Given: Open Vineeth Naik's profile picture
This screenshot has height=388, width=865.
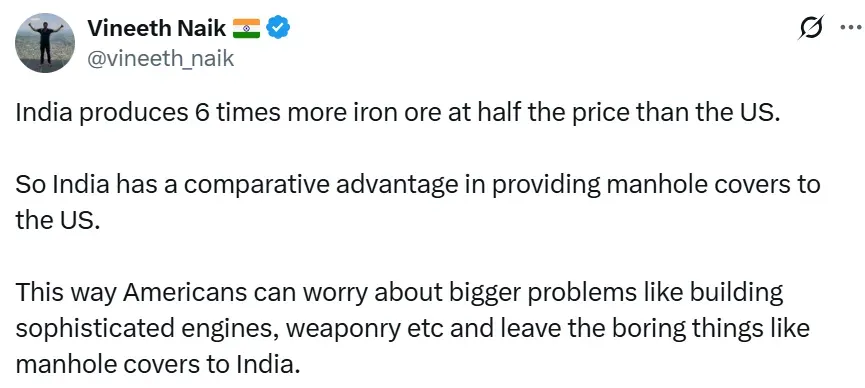Looking at the screenshot, I should coord(45,43).
